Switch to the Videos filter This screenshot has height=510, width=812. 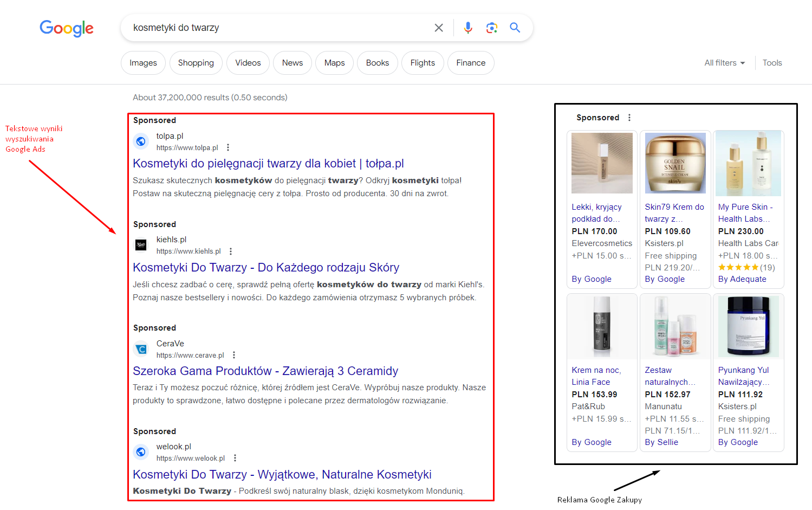click(x=248, y=63)
